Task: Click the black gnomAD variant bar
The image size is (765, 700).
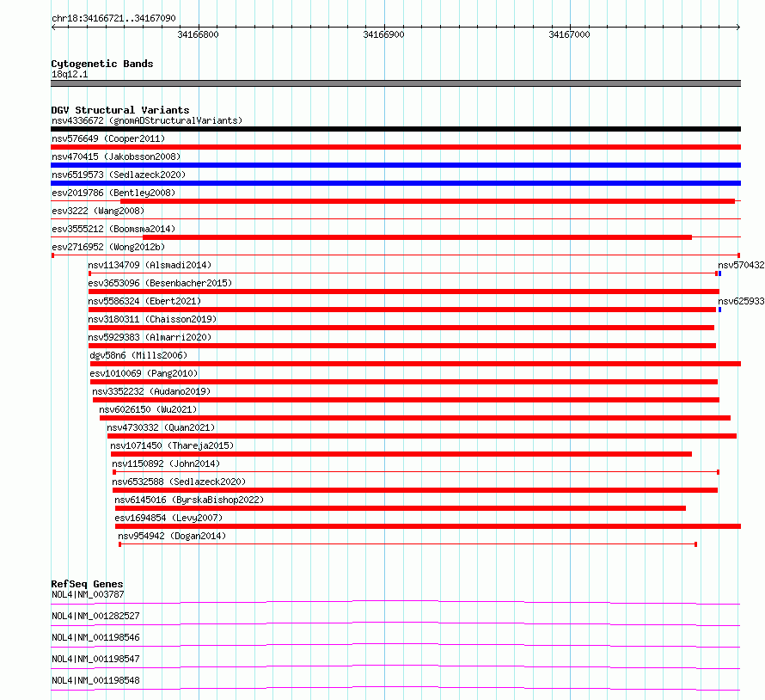Action: [395, 129]
